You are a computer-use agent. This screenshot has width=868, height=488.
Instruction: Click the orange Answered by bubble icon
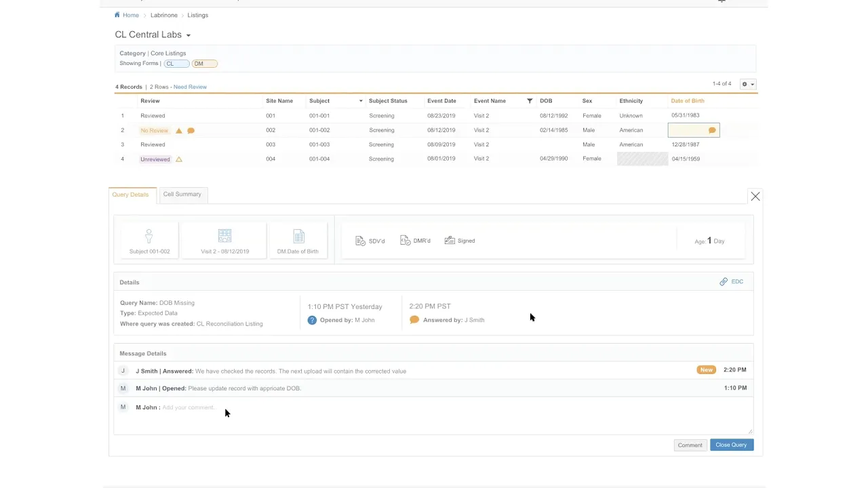tap(414, 320)
